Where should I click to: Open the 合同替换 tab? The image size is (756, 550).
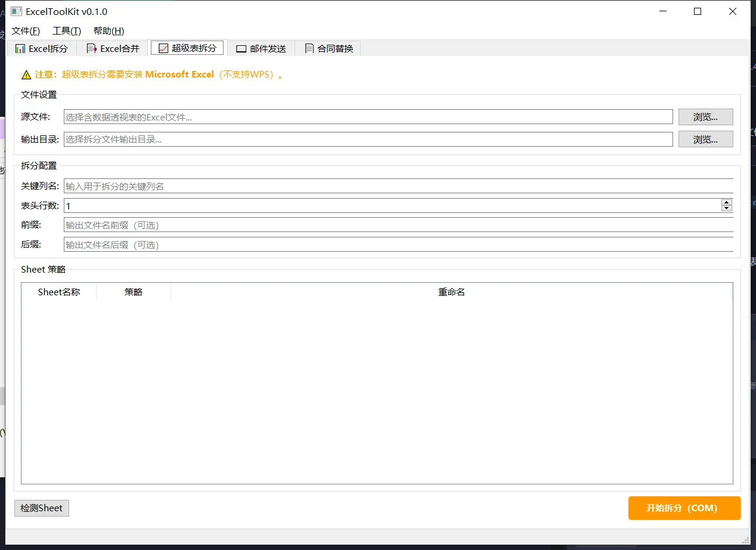click(x=329, y=48)
